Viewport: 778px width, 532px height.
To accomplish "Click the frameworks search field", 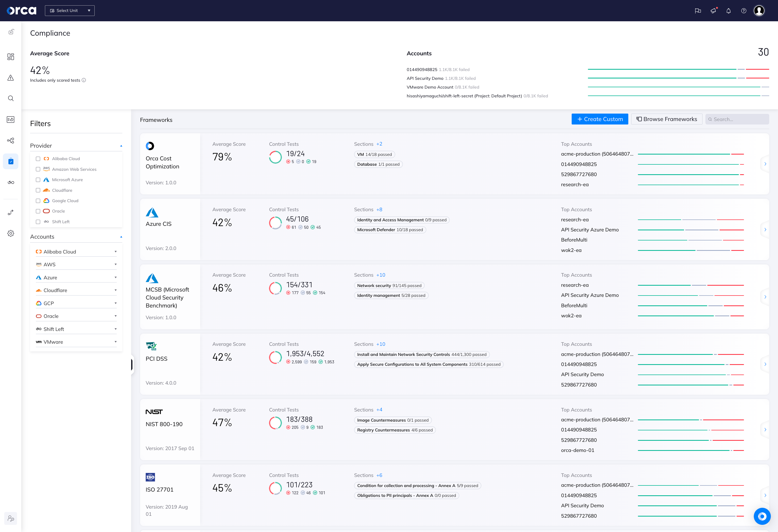I will (737, 119).
